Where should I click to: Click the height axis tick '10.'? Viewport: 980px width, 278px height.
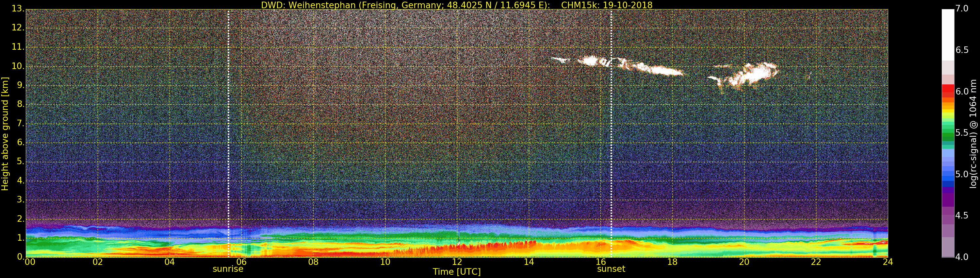click(x=18, y=66)
